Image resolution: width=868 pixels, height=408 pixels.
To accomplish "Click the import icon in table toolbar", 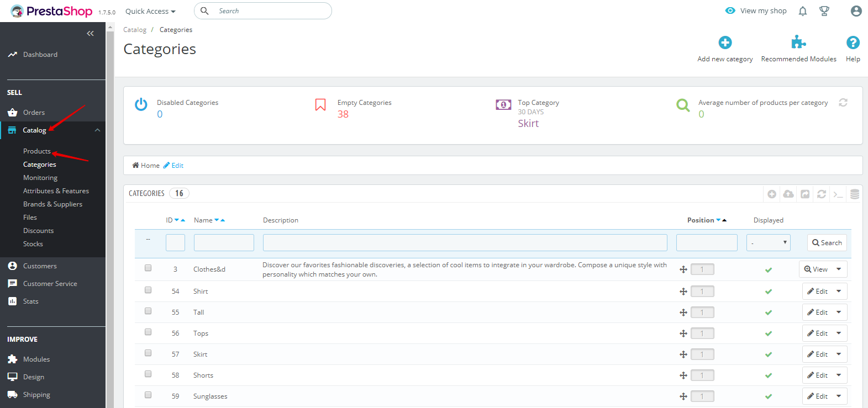I will (x=805, y=194).
